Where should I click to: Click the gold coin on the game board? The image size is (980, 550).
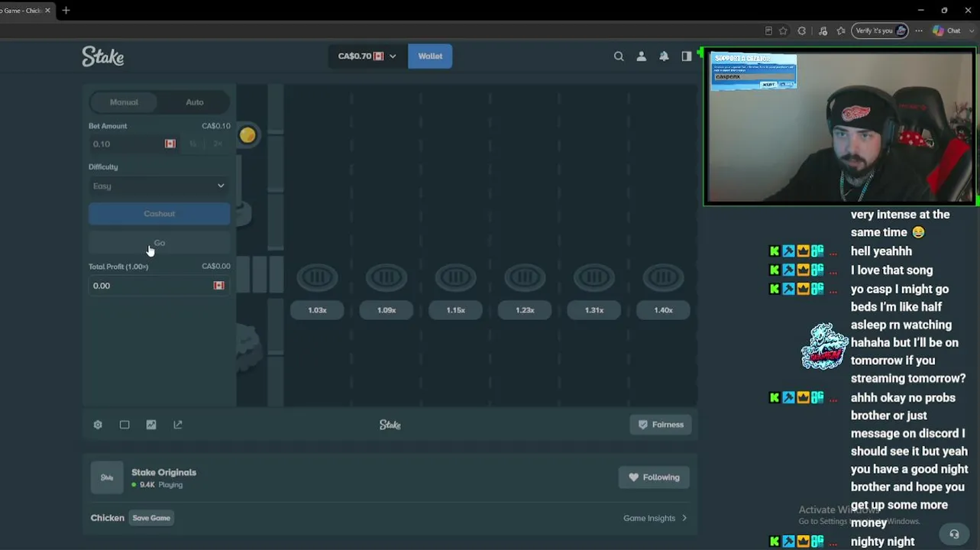[247, 135]
